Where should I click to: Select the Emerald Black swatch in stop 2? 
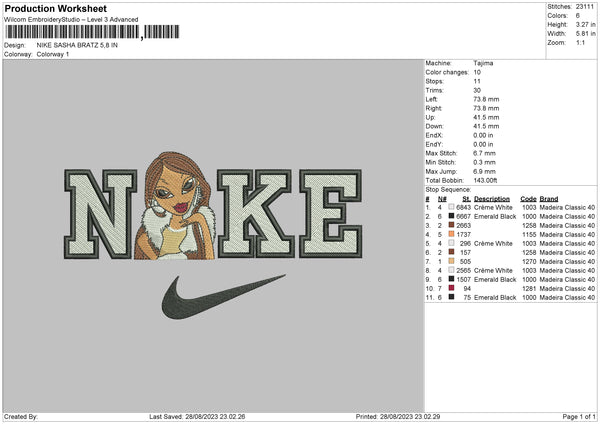tap(452, 216)
